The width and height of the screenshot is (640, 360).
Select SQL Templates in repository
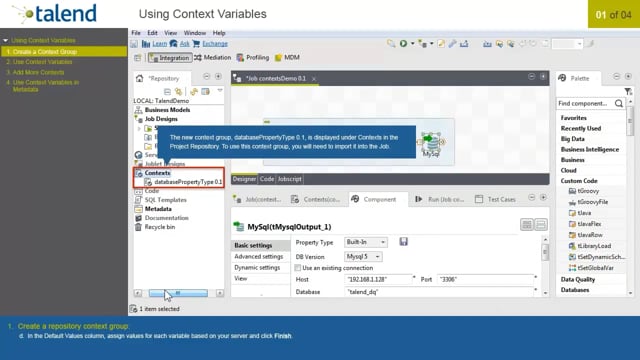165,200
